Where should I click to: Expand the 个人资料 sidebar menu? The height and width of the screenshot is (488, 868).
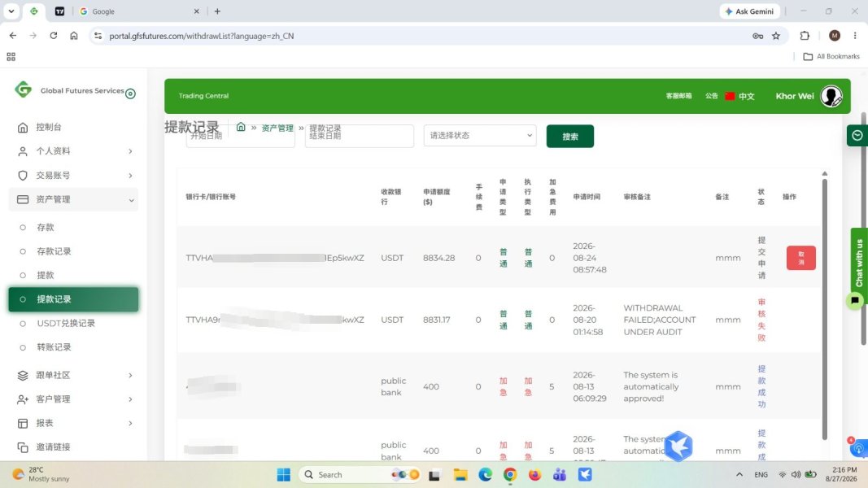tap(73, 151)
